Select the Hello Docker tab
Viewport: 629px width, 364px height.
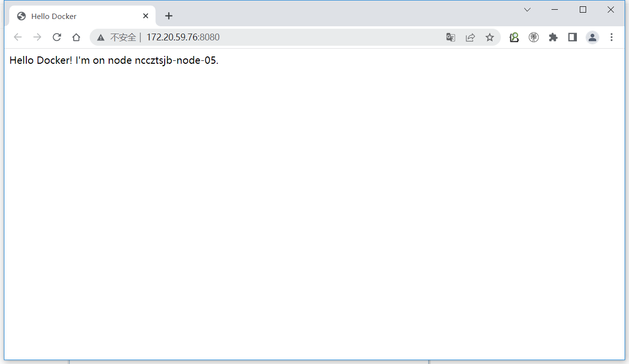pos(82,16)
